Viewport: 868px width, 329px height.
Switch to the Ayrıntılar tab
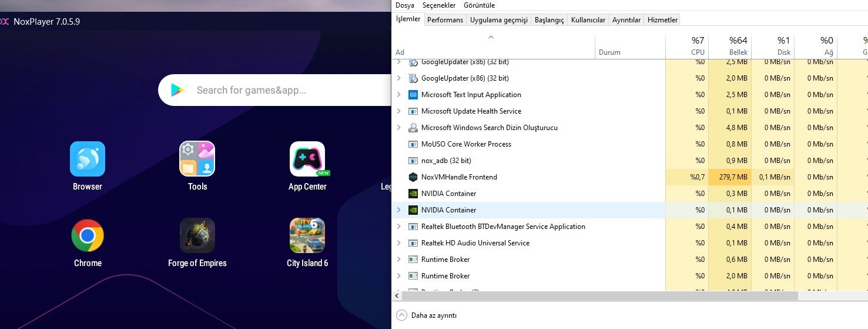click(x=626, y=20)
